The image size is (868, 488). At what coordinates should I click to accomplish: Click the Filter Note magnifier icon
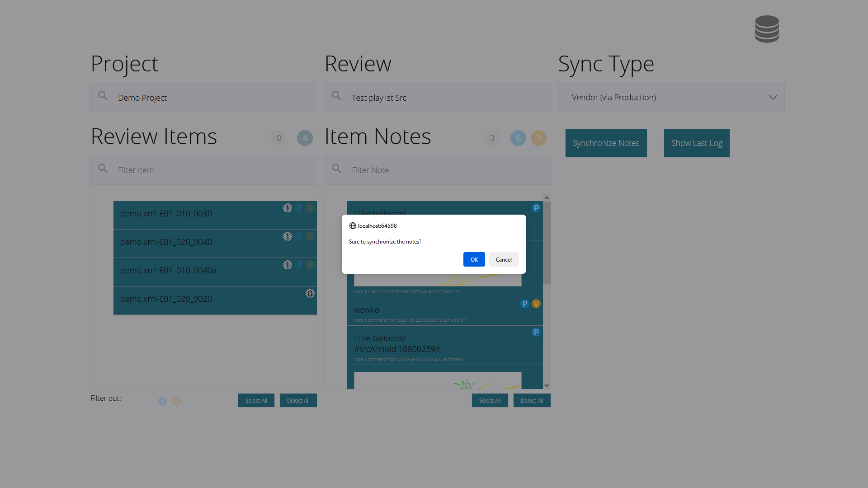(x=337, y=169)
